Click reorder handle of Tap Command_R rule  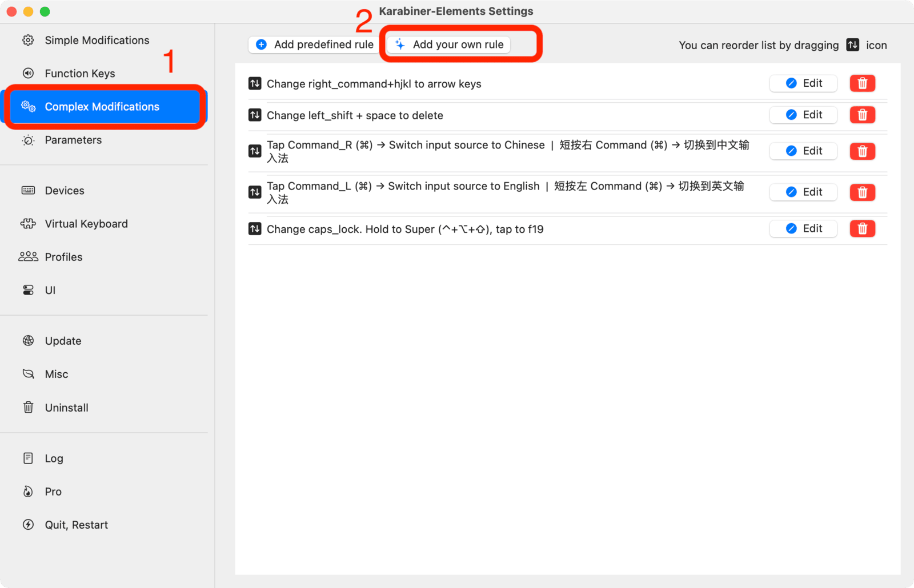255,151
